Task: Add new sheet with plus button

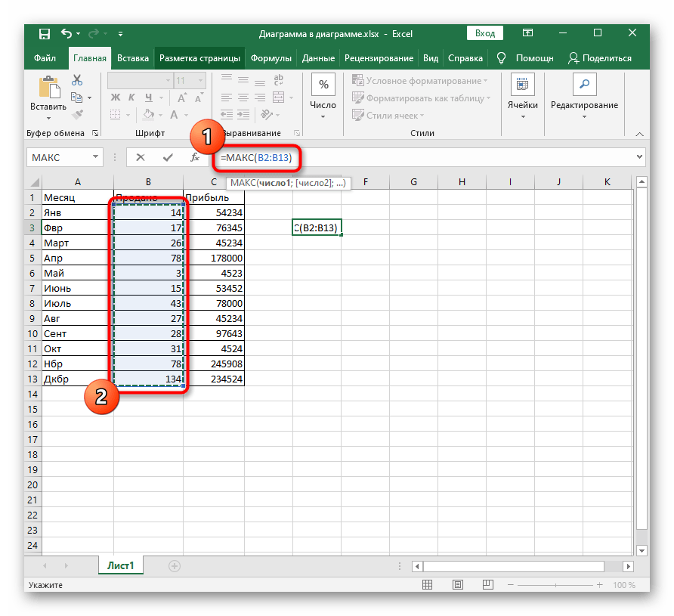Action: (175, 565)
